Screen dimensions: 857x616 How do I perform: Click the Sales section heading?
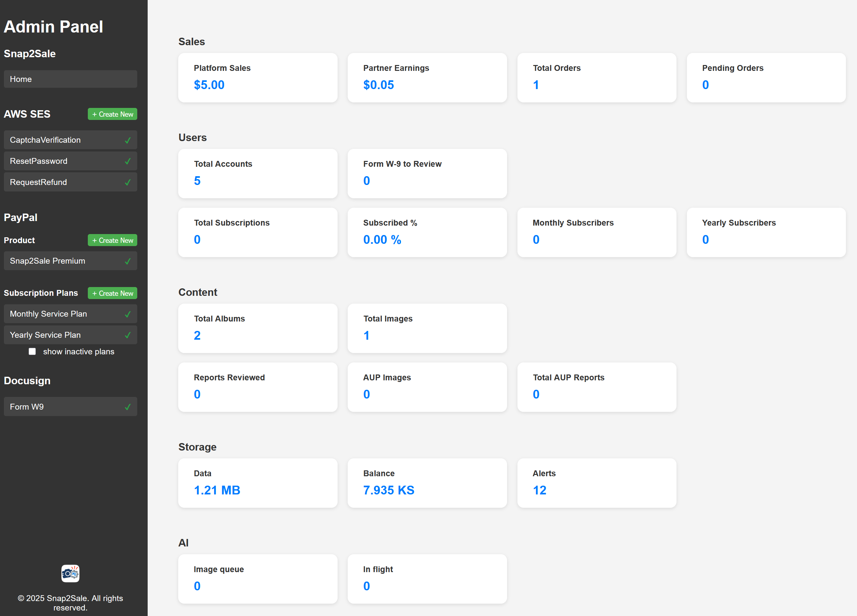(x=192, y=42)
